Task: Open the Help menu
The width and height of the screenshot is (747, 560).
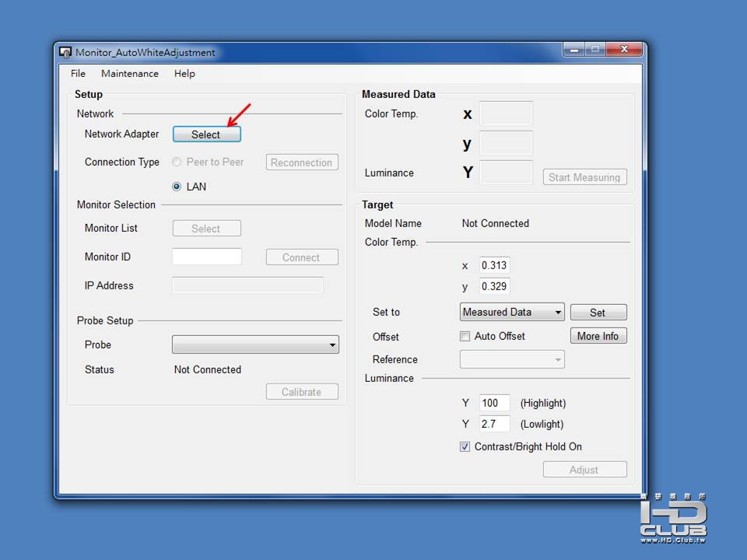Action: (184, 73)
